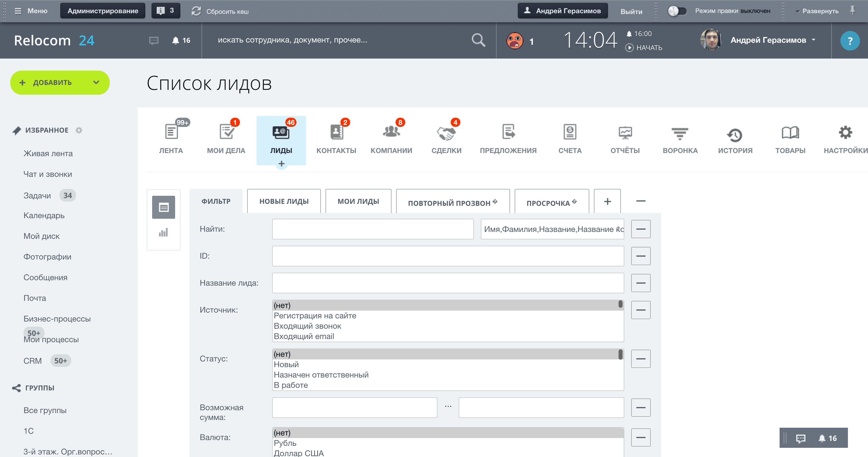Open search fields selector Имя,Фамилия,Название
Screen dimensions: 868x457
click(x=552, y=229)
